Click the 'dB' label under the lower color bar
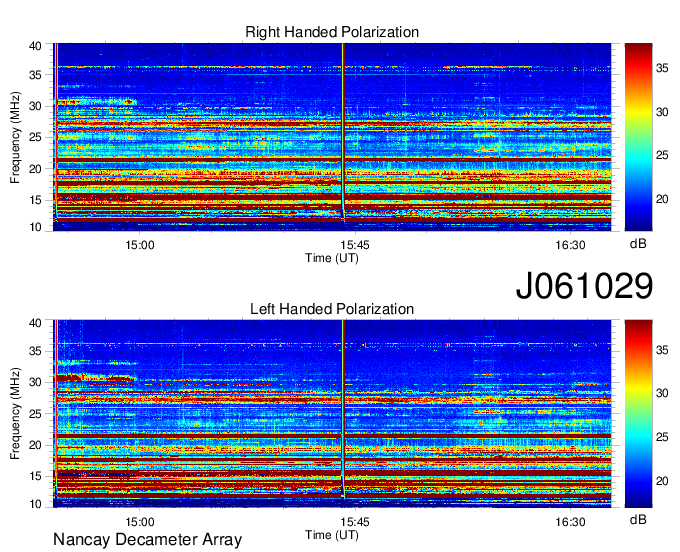The width and height of the screenshot is (680, 552). [638, 519]
